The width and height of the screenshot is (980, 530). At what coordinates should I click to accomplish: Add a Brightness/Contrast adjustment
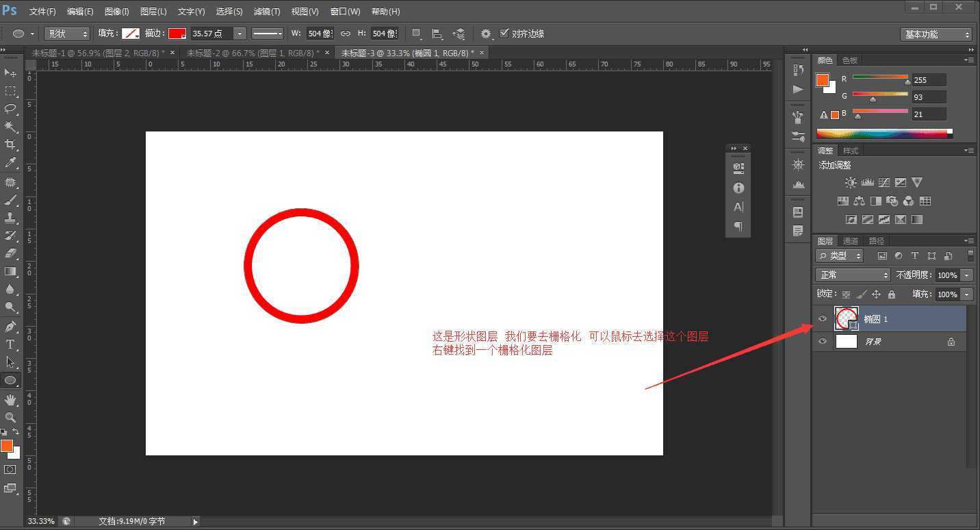tap(851, 182)
